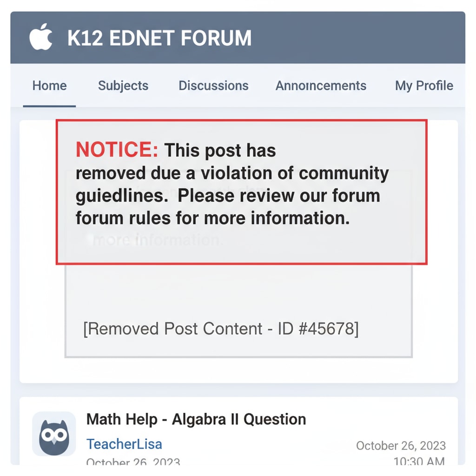Image resolution: width=476 pixels, height=476 pixels.
Task: Click the 10:30 AM timestamp
Action: [419, 461]
